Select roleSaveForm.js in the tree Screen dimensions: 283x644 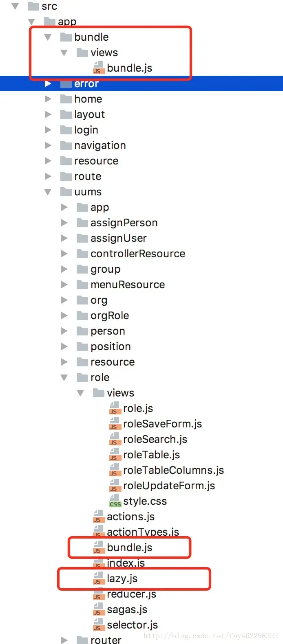click(x=162, y=424)
